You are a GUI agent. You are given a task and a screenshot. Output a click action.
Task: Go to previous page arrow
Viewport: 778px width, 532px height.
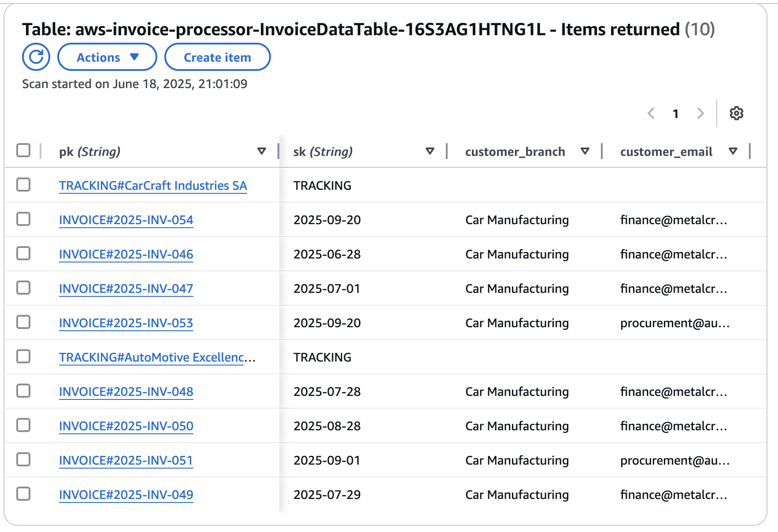coord(651,113)
